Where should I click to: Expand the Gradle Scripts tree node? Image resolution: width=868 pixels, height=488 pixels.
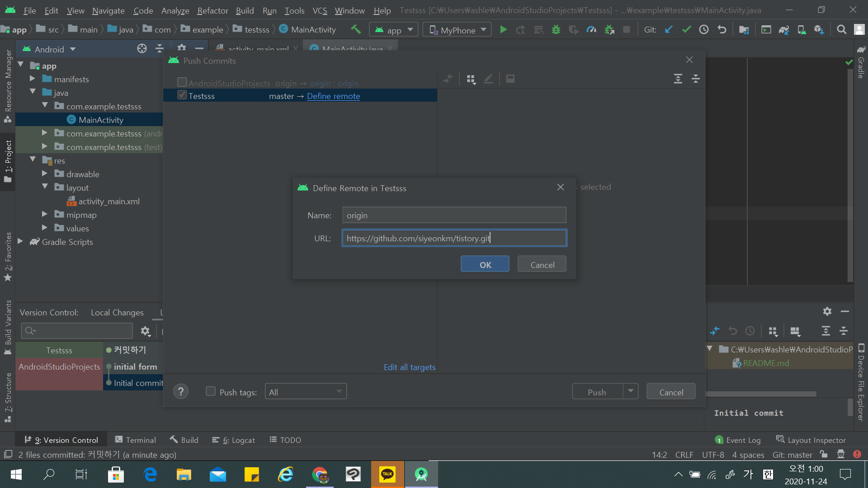coord(20,242)
